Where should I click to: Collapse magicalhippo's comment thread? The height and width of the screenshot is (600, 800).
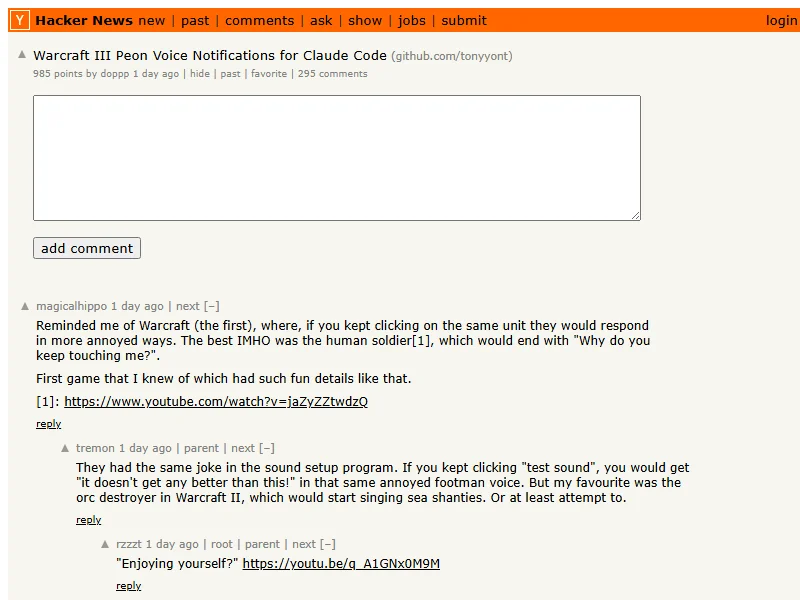[211, 306]
